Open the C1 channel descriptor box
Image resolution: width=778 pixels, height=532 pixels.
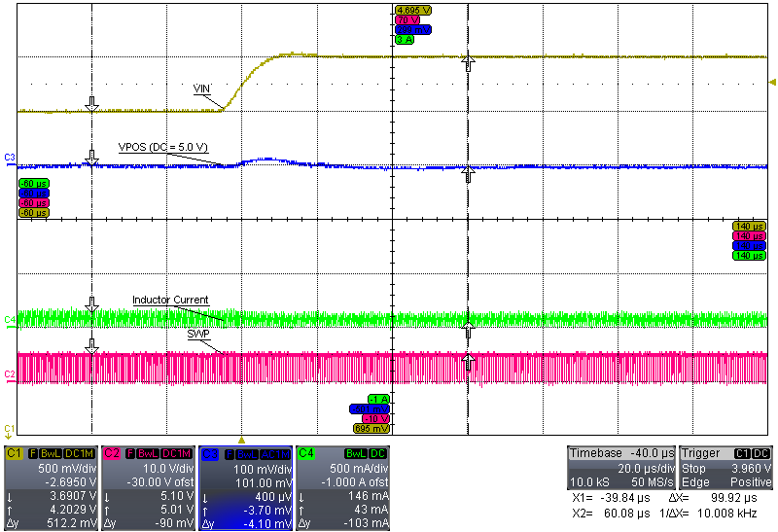click(51, 487)
